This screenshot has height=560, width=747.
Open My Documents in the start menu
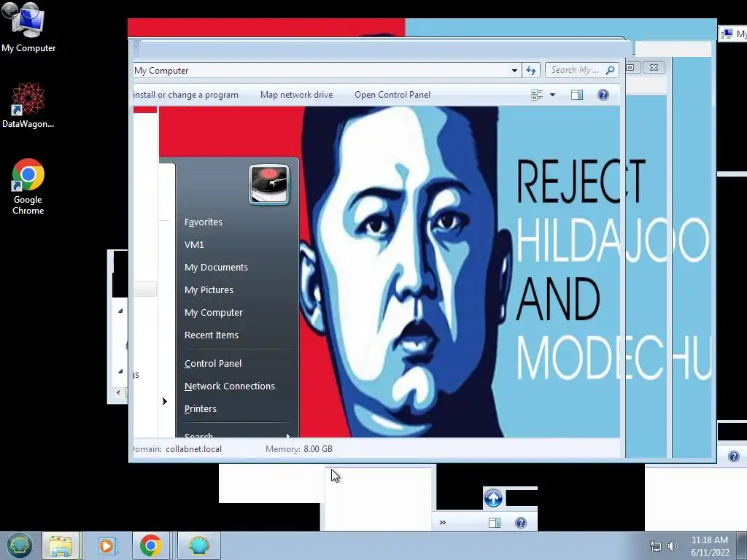pyautogui.click(x=216, y=267)
